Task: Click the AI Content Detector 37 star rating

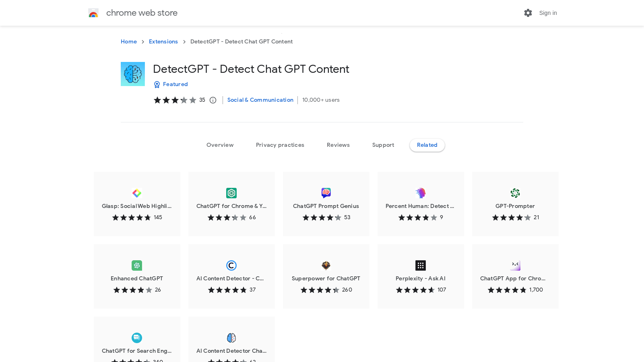Action: pyautogui.click(x=227, y=290)
